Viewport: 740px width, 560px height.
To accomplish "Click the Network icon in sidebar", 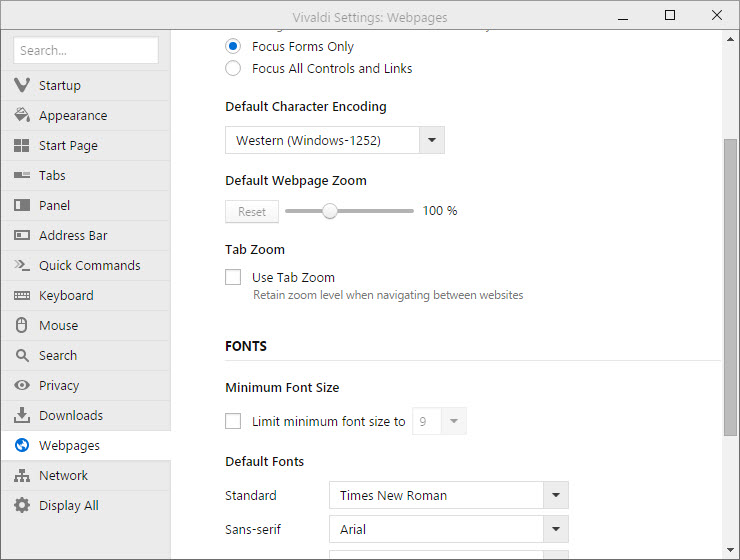I will [22, 475].
